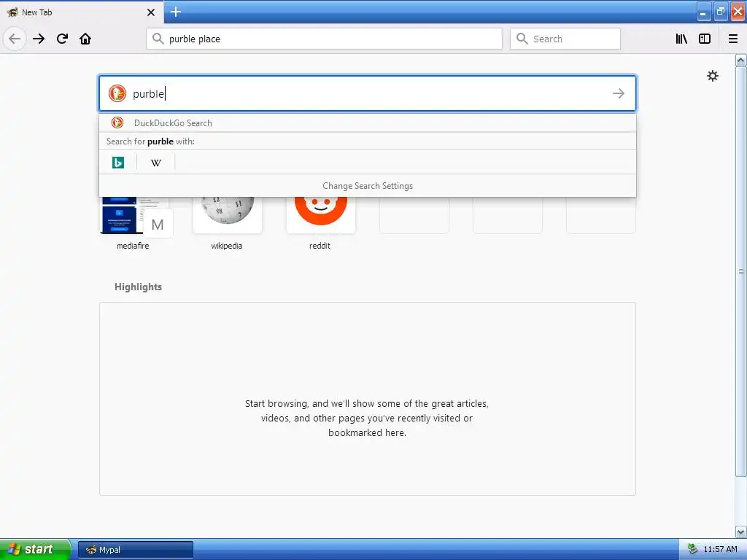Open the Windows start menu

[x=35, y=549]
